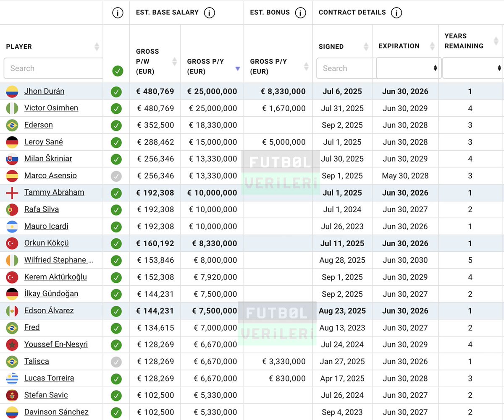The image size is (504, 420).
Task: Open the Years Remaining filter dropdown
Action: click(473, 68)
